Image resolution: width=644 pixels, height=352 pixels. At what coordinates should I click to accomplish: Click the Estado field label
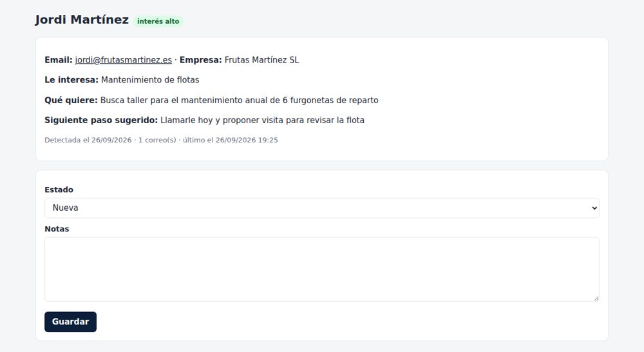click(59, 190)
